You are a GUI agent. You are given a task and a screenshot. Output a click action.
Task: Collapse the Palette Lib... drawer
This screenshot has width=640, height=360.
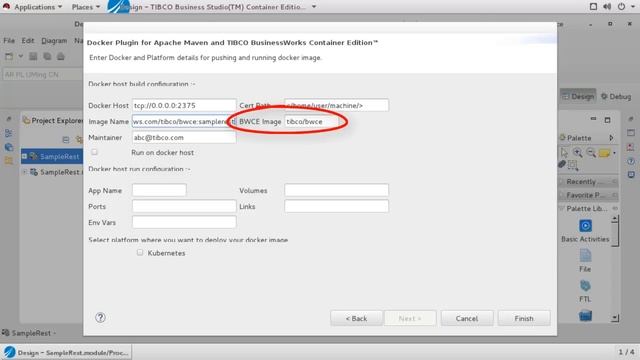tap(589, 209)
